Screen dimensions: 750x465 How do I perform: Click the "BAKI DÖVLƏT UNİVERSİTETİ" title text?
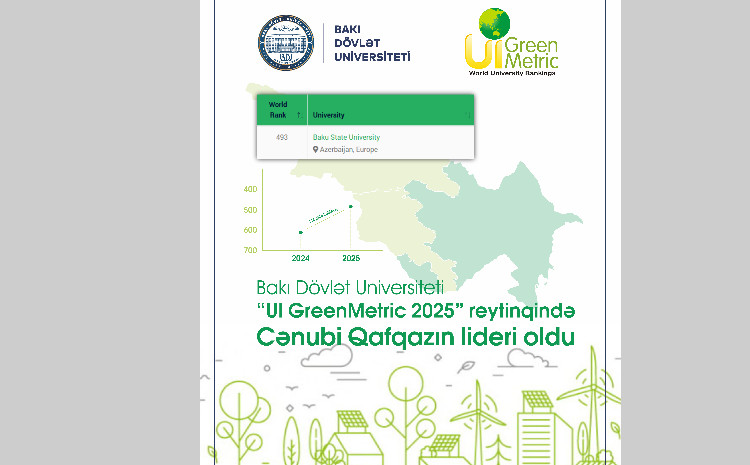[372, 43]
